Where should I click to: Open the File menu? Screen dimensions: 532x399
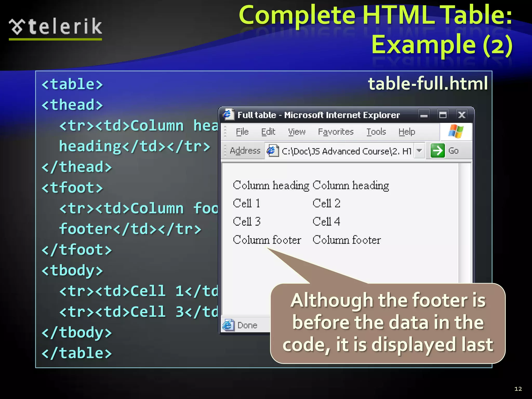pos(242,132)
